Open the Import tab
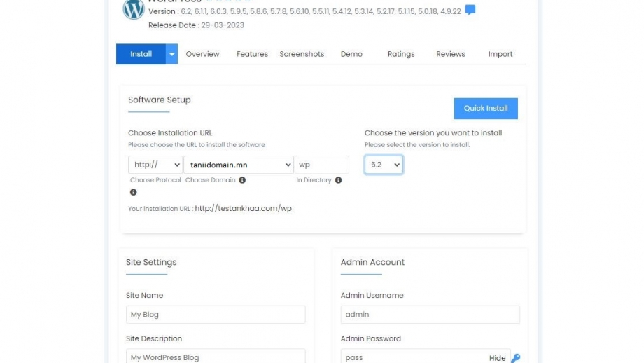This screenshot has height=363, width=644. (500, 54)
